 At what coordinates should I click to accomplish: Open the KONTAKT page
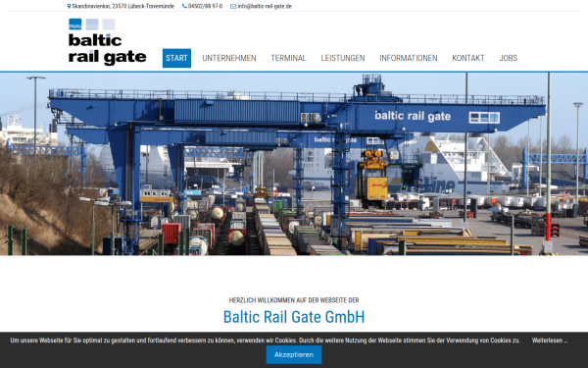(468, 58)
